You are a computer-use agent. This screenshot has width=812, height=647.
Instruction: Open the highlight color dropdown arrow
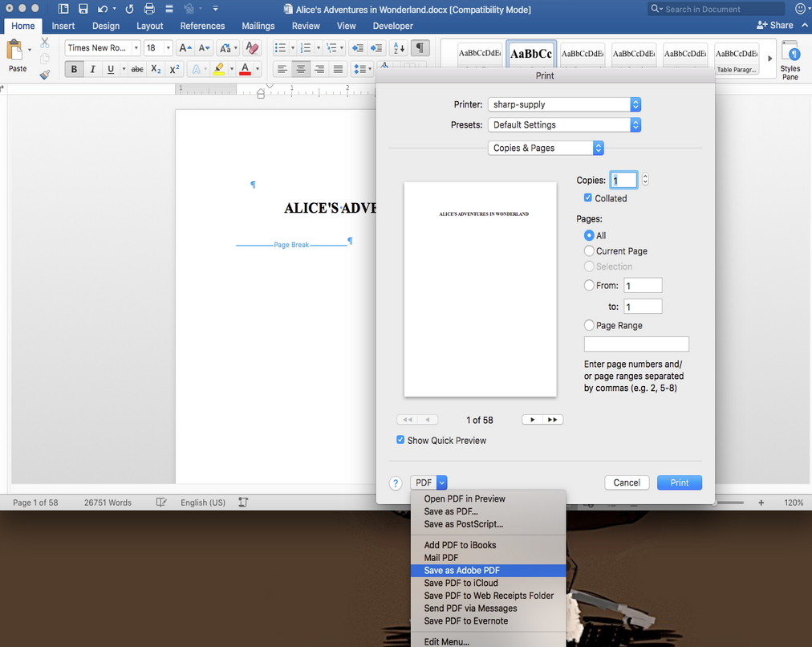pos(231,69)
